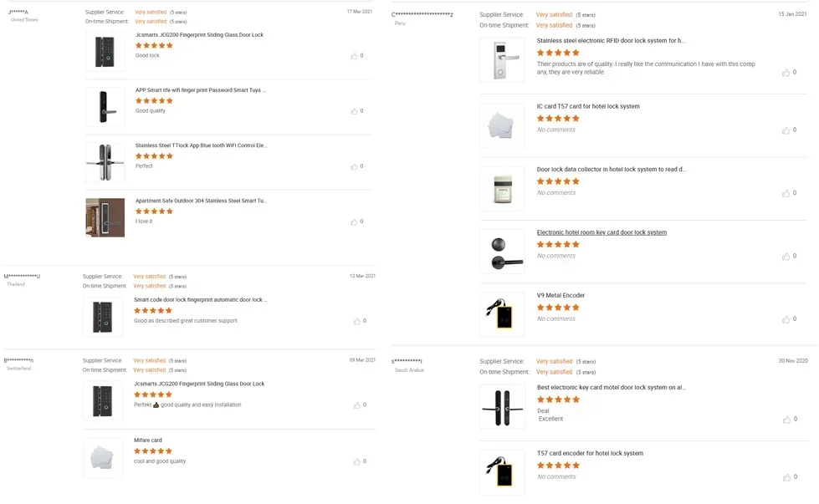This screenshot has width=819, height=504.
Task: Like the 'cool and good quality' Mifare review
Action: [x=357, y=461]
